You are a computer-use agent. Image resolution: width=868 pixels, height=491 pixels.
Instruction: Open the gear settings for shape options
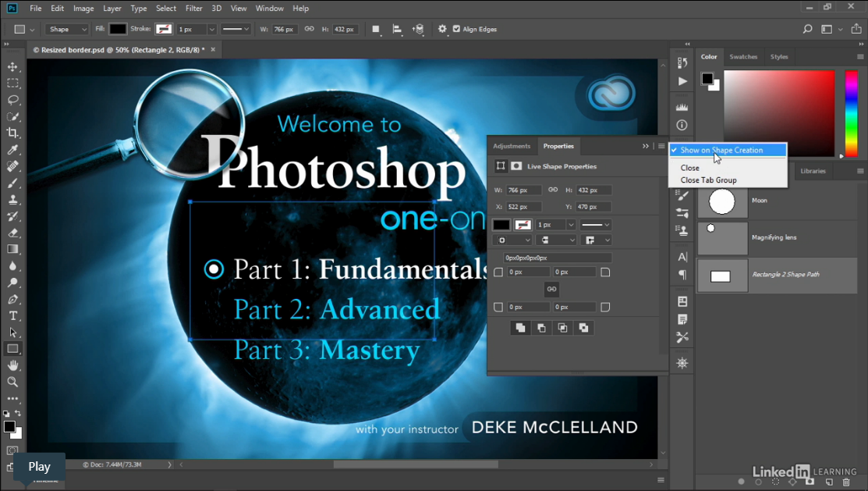point(441,30)
